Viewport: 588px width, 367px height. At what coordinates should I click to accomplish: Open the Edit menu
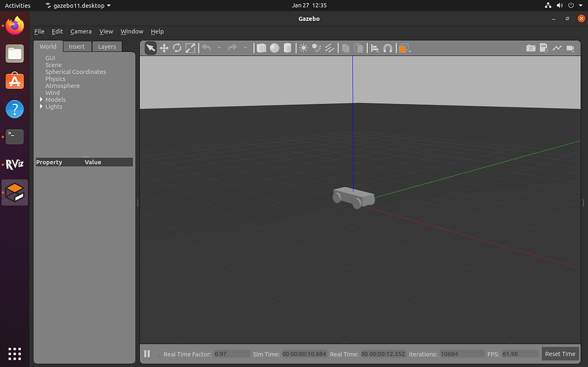pyautogui.click(x=57, y=32)
